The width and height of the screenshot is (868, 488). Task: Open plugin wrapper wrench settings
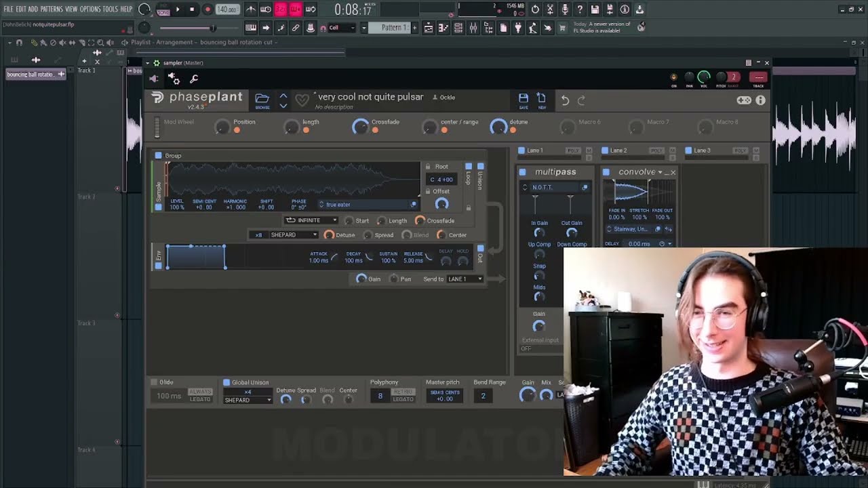[194, 79]
